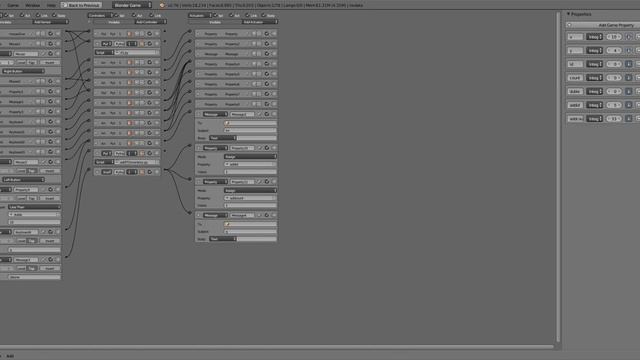Image resolution: width=640 pixels, height=360 pixels.
Task: Open the Window menu
Action: pyautogui.click(x=33, y=5)
